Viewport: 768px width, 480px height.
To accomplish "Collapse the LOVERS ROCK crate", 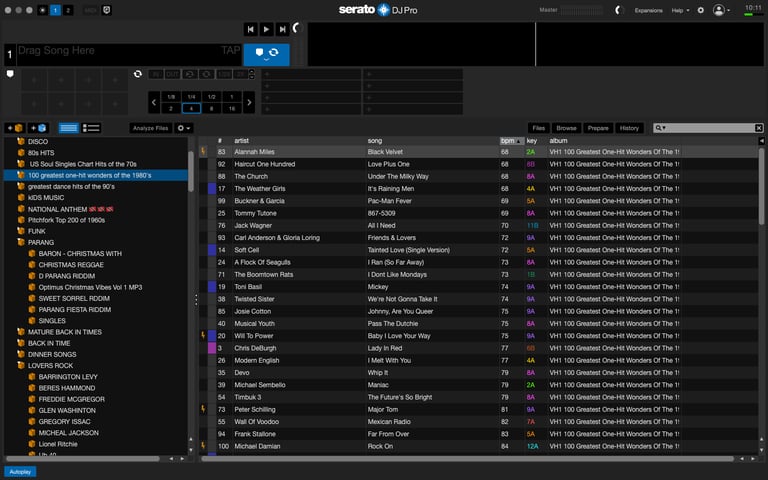I will tap(21, 365).
